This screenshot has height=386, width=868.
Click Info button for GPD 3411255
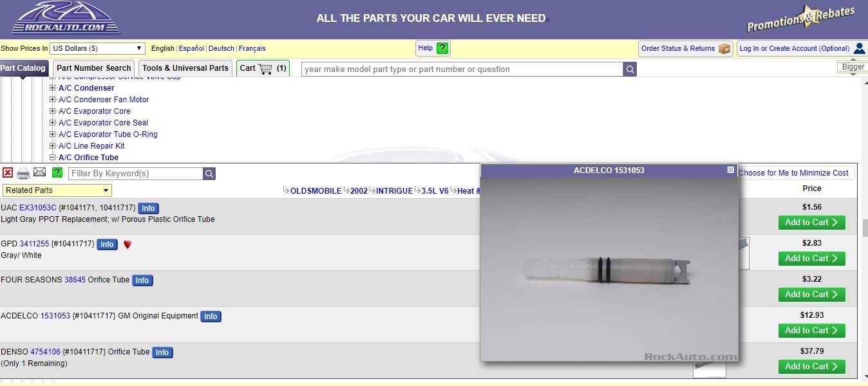107,244
